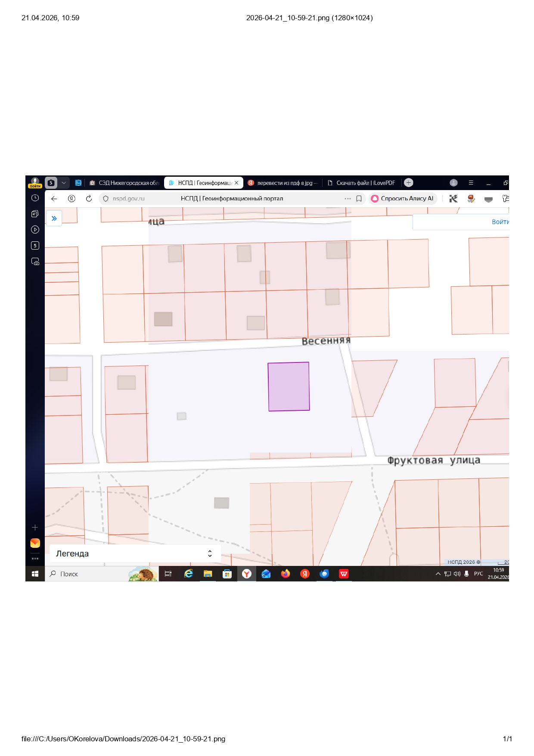Click the screenshot tool icon in sidebar

(35, 262)
